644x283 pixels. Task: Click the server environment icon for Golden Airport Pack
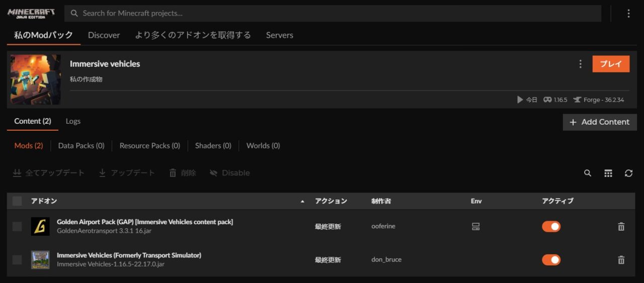(x=475, y=227)
